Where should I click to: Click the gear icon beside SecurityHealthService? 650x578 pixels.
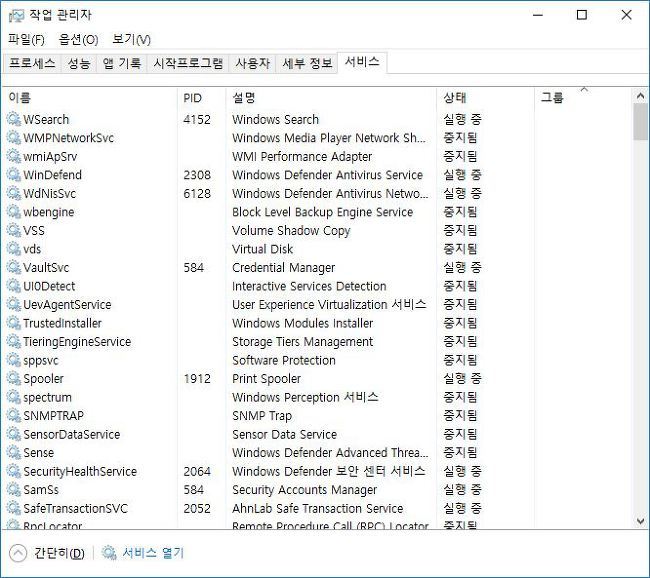14,471
